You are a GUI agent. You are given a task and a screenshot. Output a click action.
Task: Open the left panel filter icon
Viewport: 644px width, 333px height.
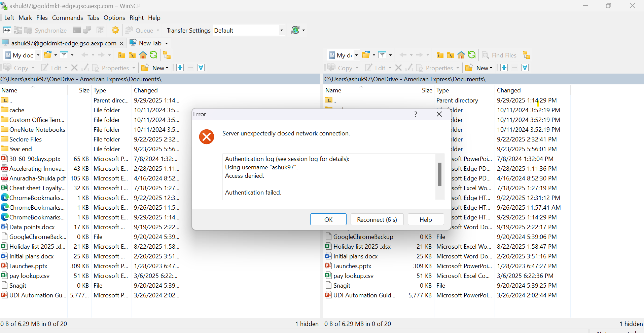coord(64,55)
